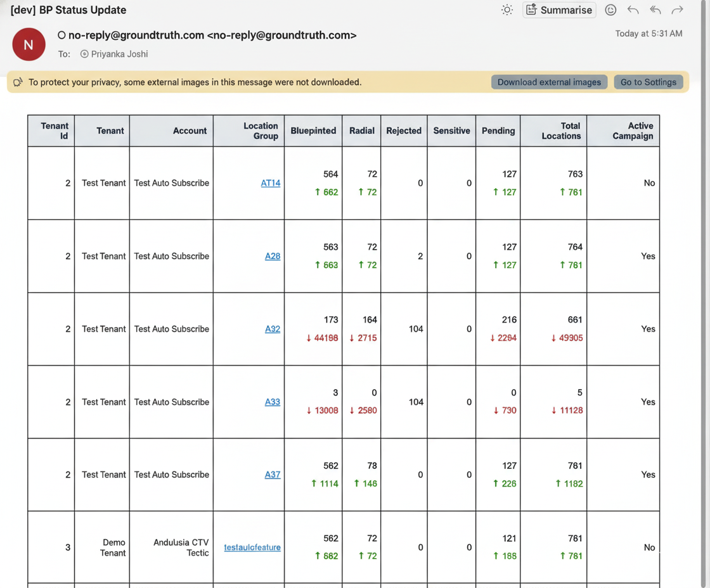Open the A28 location group link
The width and height of the screenshot is (710, 588).
coord(273,256)
